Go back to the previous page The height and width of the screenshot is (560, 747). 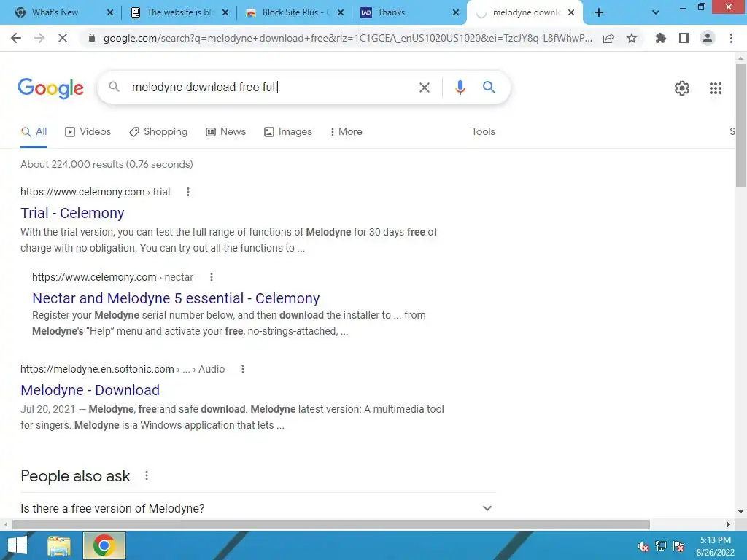point(16,38)
